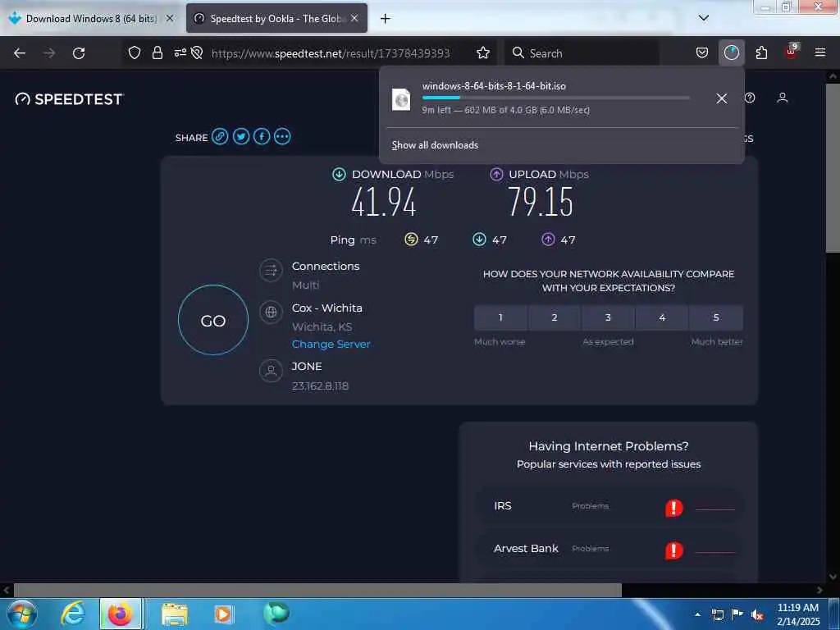The height and width of the screenshot is (630, 840).
Task: Open the Firefox hamburger menu
Action: point(819,52)
